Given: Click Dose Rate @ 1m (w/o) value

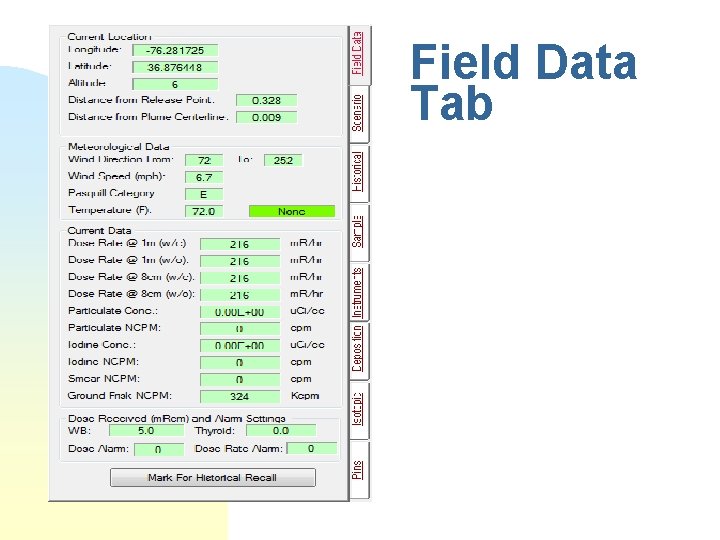Looking at the screenshot, I should tap(240, 261).
